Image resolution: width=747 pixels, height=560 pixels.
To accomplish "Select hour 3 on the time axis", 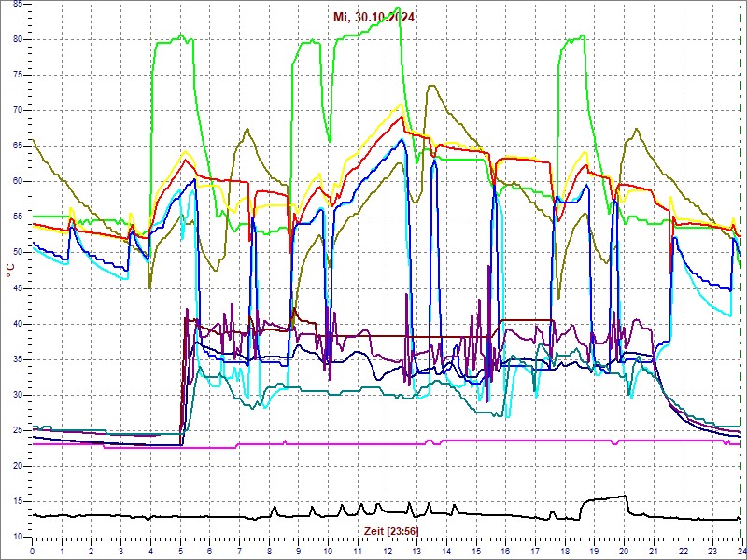I will (x=120, y=551).
